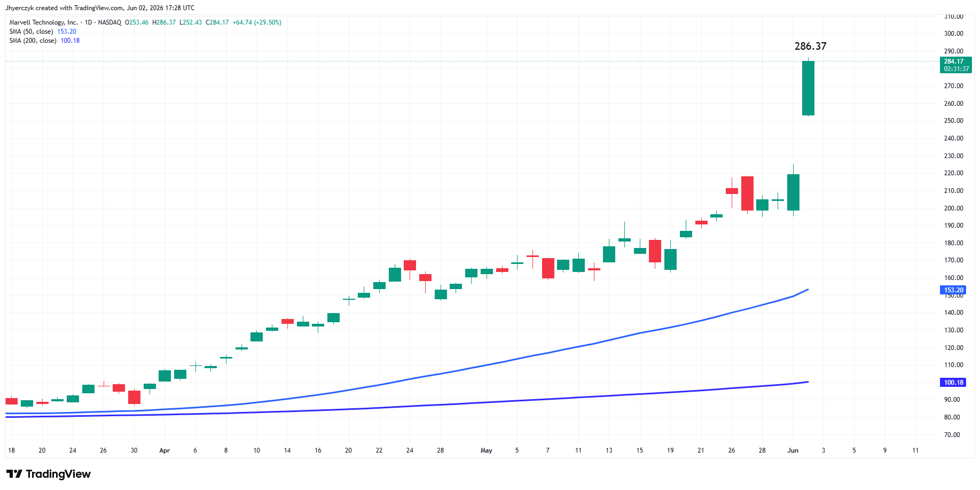The image size is (980, 490).
Task: Click the 200-day SMA line endpoint
Action: [808, 382]
